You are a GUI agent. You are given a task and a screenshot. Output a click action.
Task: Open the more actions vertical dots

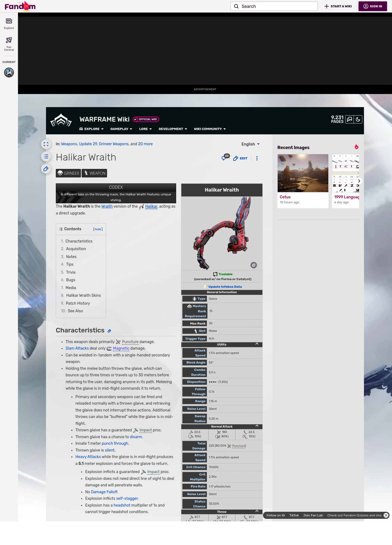(257, 158)
